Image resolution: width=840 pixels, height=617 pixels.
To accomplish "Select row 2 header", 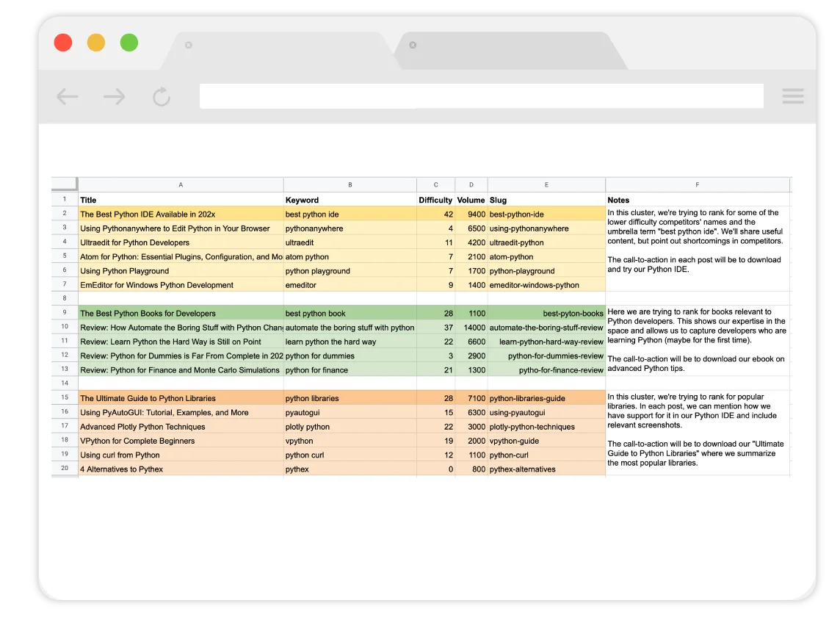I will (x=65, y=214).
